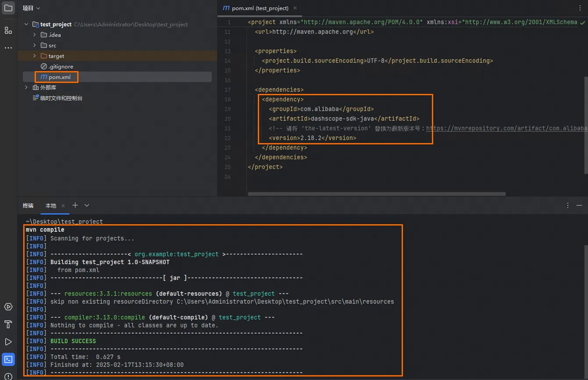Open terminal shell options dropdown arrow
The width and height of the screenshot is (588, 380).
pos(87,205)
